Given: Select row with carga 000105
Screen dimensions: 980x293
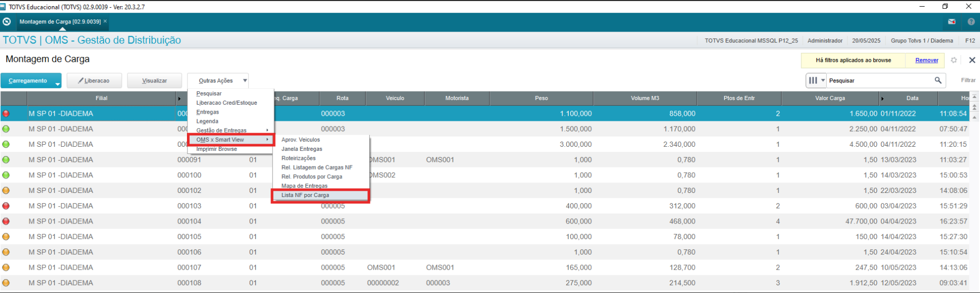Looking at the screenshot, I should point(485,237).
